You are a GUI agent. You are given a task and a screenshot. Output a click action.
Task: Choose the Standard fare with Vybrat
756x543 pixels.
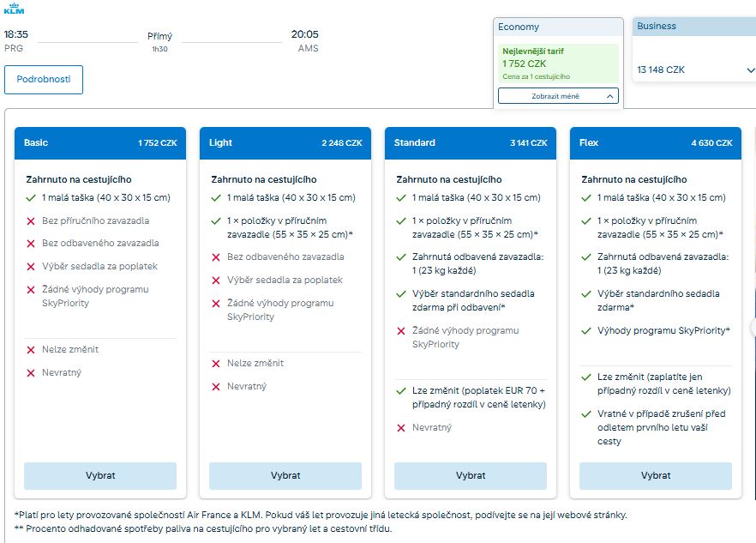[471, 475]
